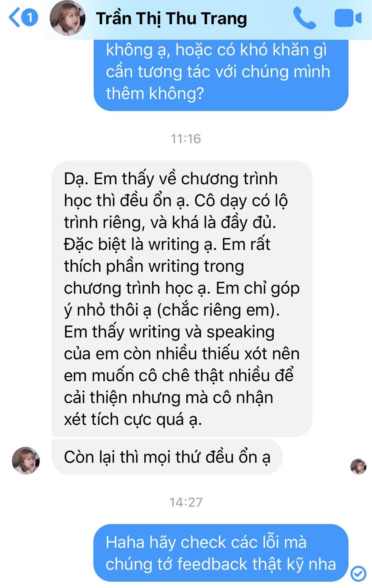Click the word 'feedback' in the last message
Viewport: 372px width, 588px height.
tap(212, 564)
